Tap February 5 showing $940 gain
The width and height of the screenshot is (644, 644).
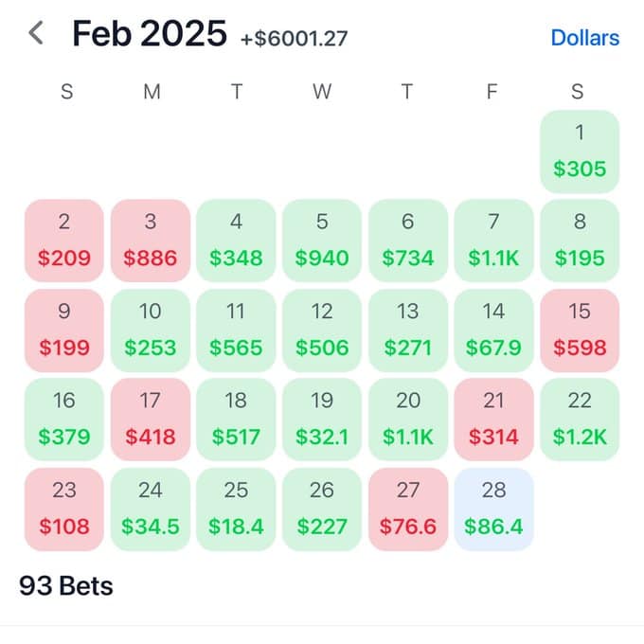pyautogui.click(x=322, y=241)
